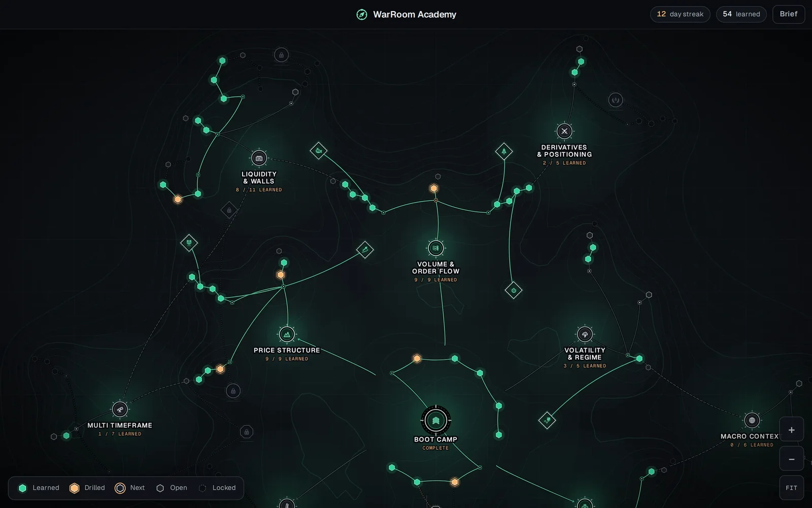Image resolution: width=812 pixels, height=508 pixels.
Task: Toggle the Open legend filter
Action: [172, 488]
